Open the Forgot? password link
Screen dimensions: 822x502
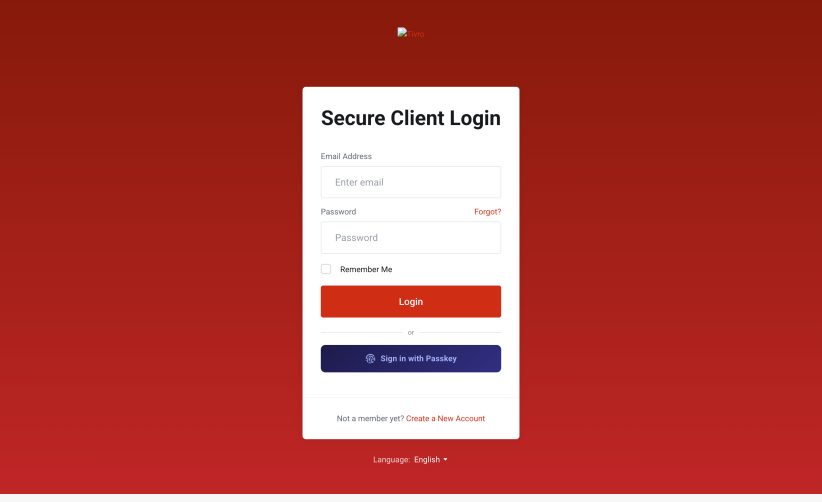[488, 212]
